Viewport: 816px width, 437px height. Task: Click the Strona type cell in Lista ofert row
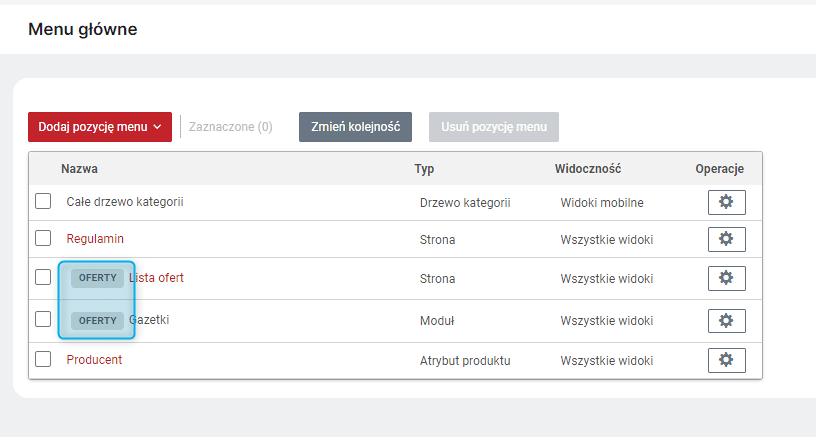[438, 279]
